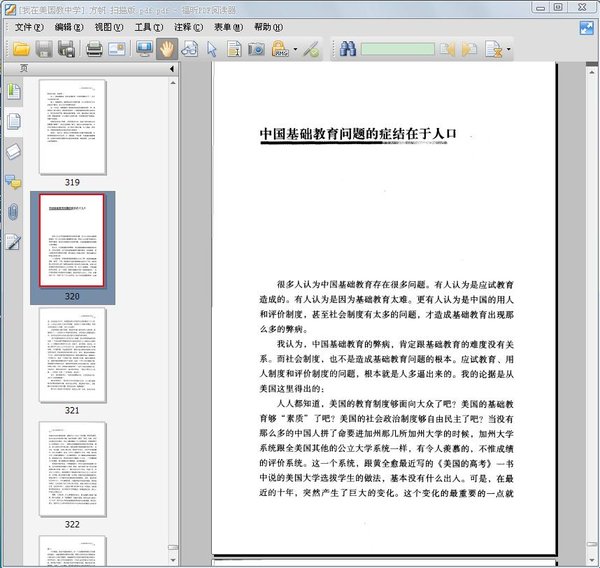Open the 帮助 menu
600x568 pixels.
[x=268, y=27]
